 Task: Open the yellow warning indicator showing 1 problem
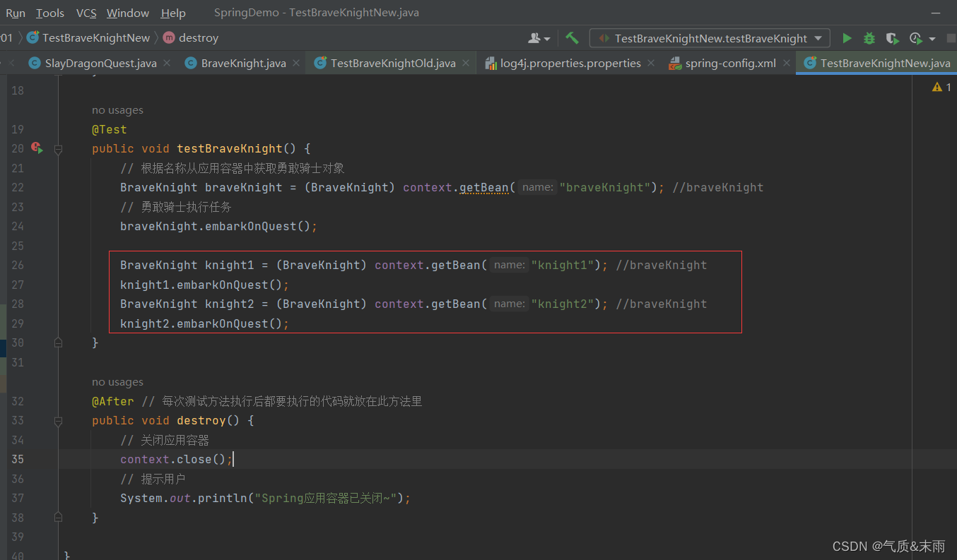pos(941,87)
